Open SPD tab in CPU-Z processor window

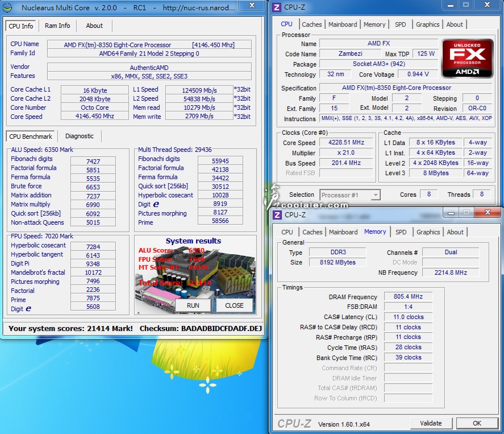coord(400,24)
